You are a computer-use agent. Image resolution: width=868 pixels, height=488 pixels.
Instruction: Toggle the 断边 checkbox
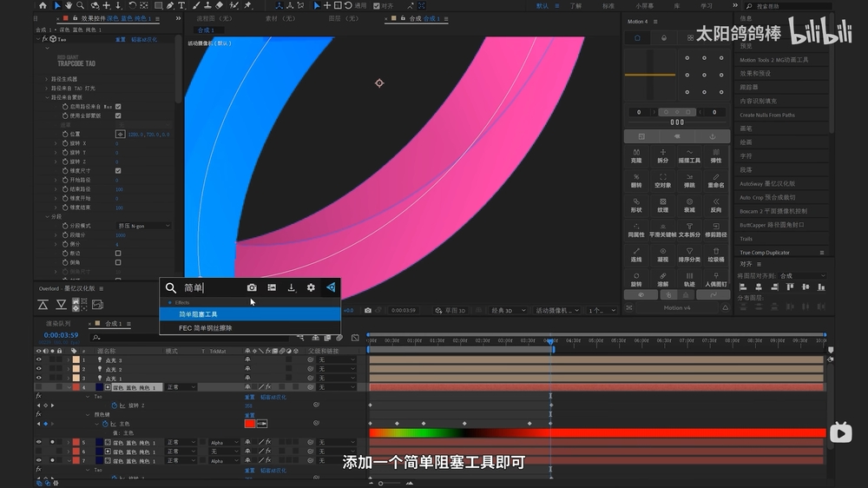[118, 254]
